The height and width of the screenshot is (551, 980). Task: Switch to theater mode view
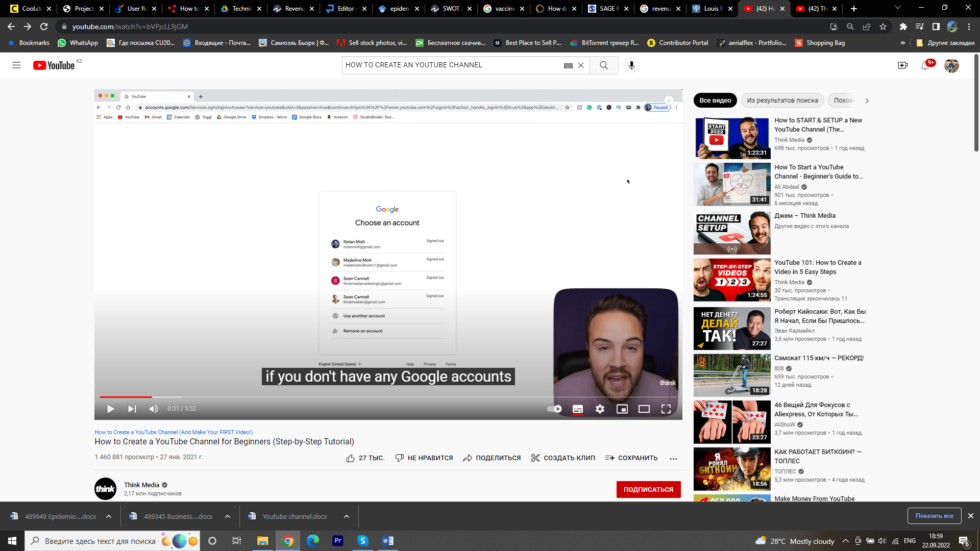(644, 409)
